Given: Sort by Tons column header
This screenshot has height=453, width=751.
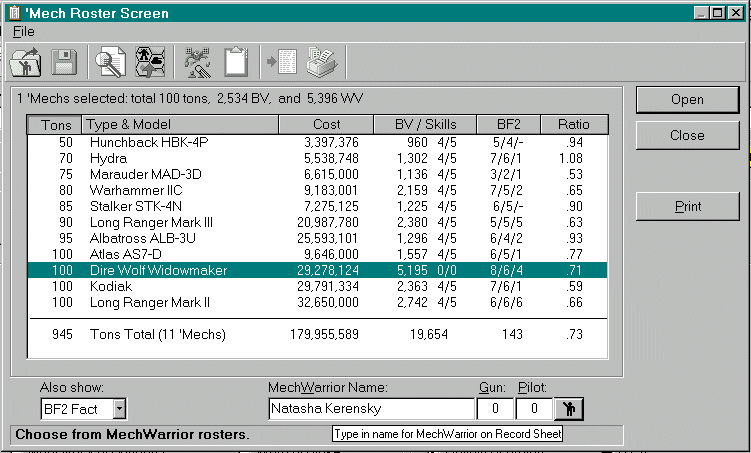Looking at the screenshot, I should pyautogui.click(x=55, y=125).
